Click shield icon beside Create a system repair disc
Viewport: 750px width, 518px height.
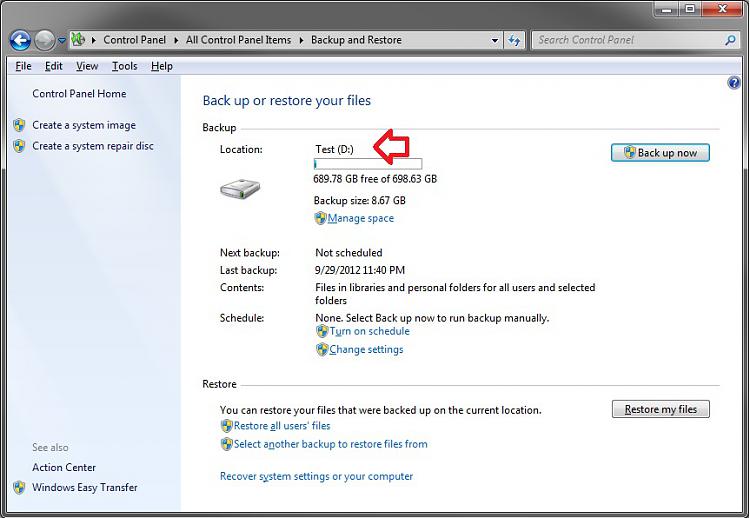[x=19, y=146]
